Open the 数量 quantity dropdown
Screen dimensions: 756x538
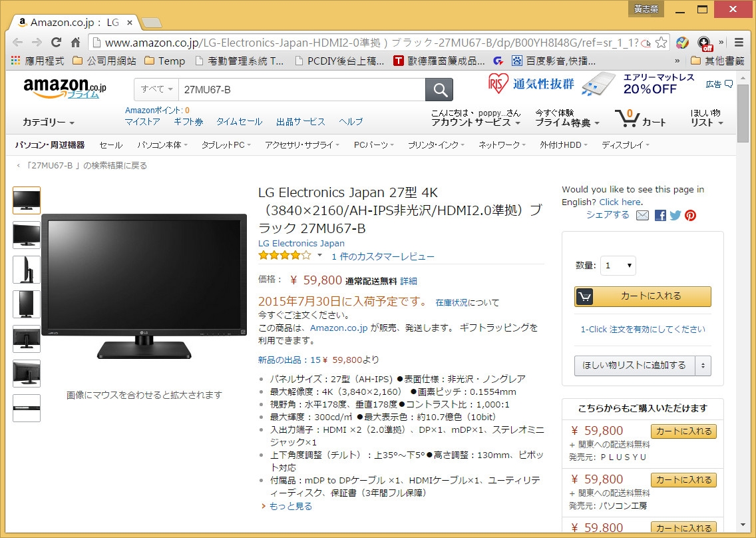[x=618, y=266]
